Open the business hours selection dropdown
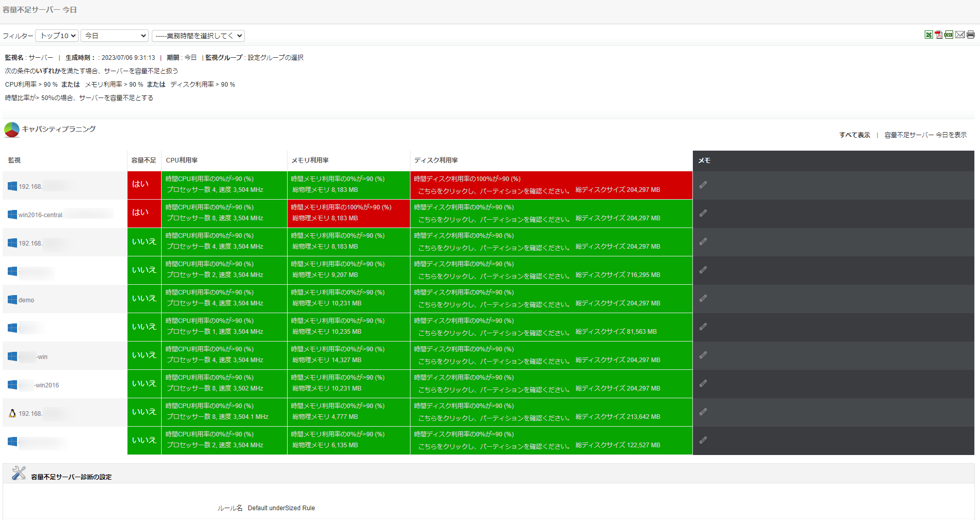The width and height of the screenshot is (980, 520). 198,36
